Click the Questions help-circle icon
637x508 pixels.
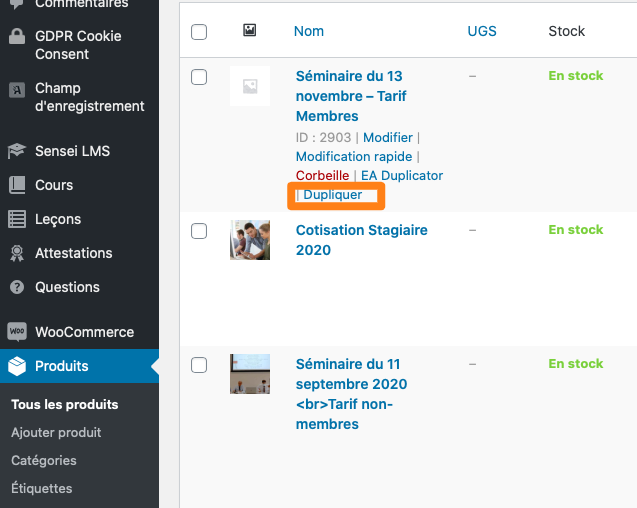click(x=17, y=287)
